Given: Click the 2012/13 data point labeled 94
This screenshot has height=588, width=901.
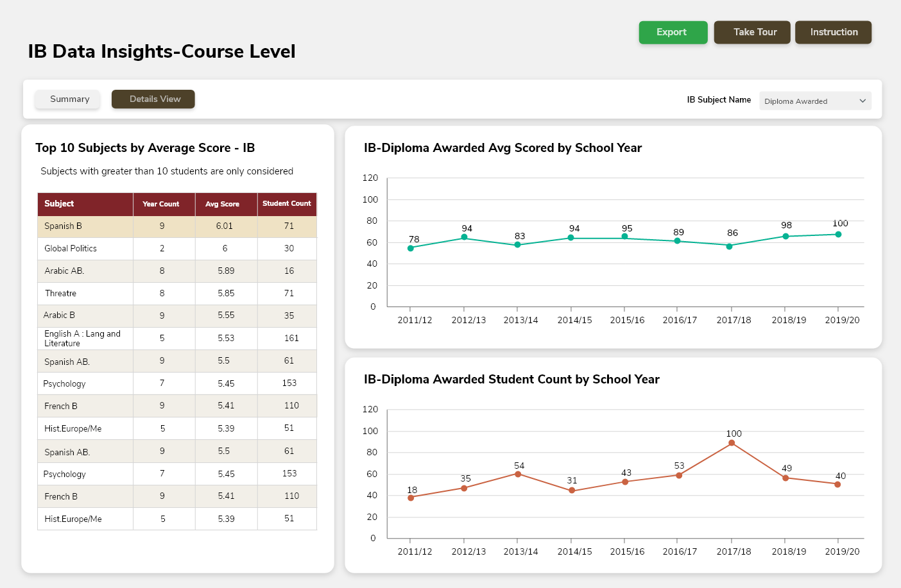Looking at the screenshot, I should [x=464, y=237].
